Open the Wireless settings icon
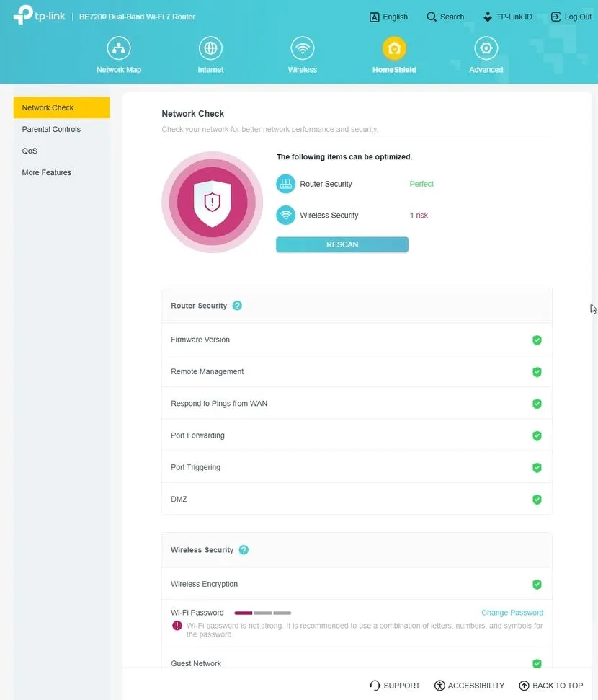The height and width of the screenshot is (700, 598). pyautogui.click(x=302, y=49)
